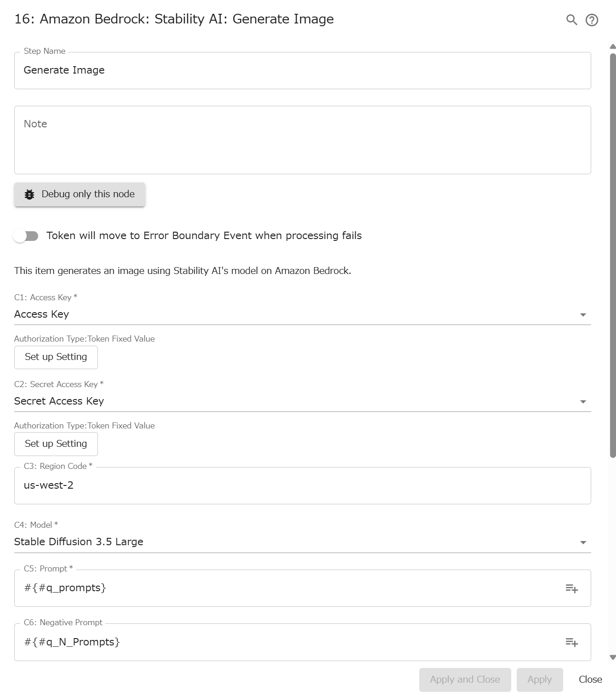
Task: Open the help question mark icon
Action: 592,20
